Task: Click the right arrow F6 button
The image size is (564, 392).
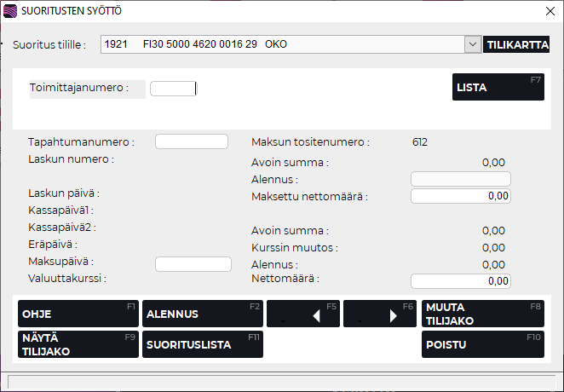Action: (379, 314)
